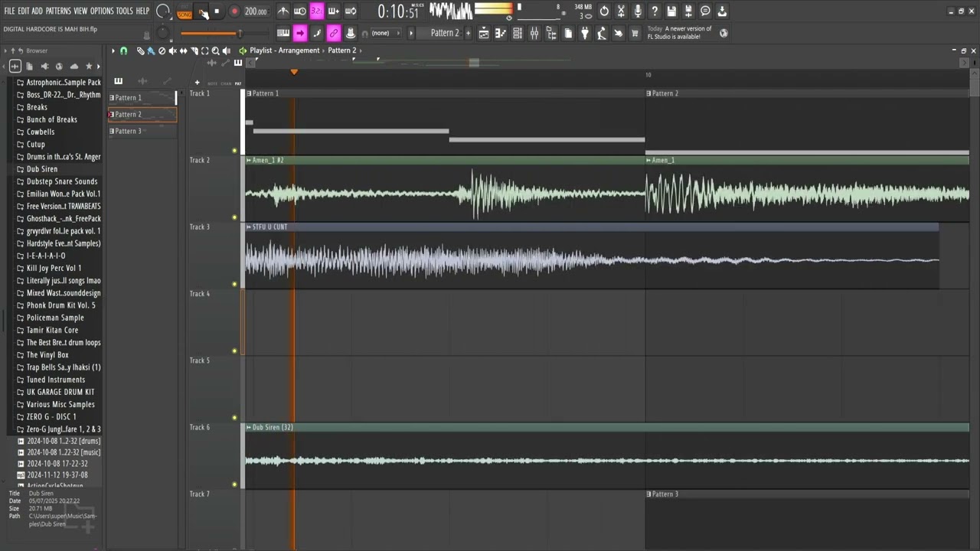Image resolution: width=980 pixels, height=551 pixels.
Task: Open the undo history icon
Action: [604, 11]
